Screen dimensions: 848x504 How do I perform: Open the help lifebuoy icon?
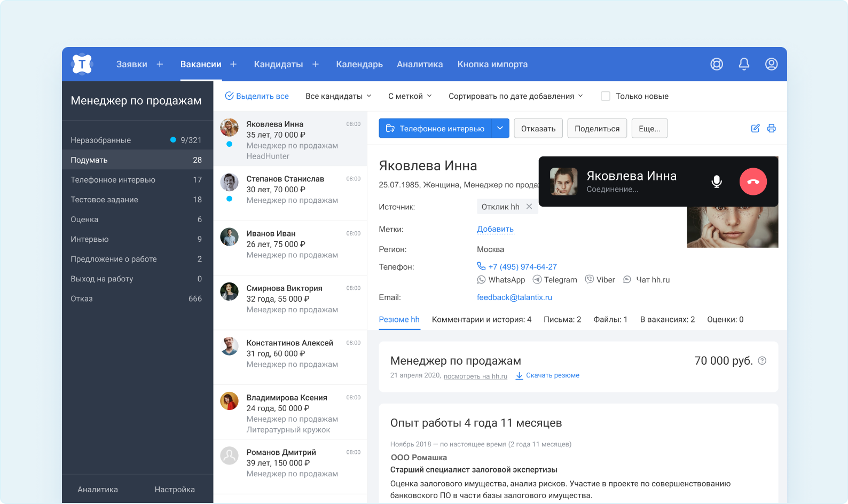(x=717, y=64)
